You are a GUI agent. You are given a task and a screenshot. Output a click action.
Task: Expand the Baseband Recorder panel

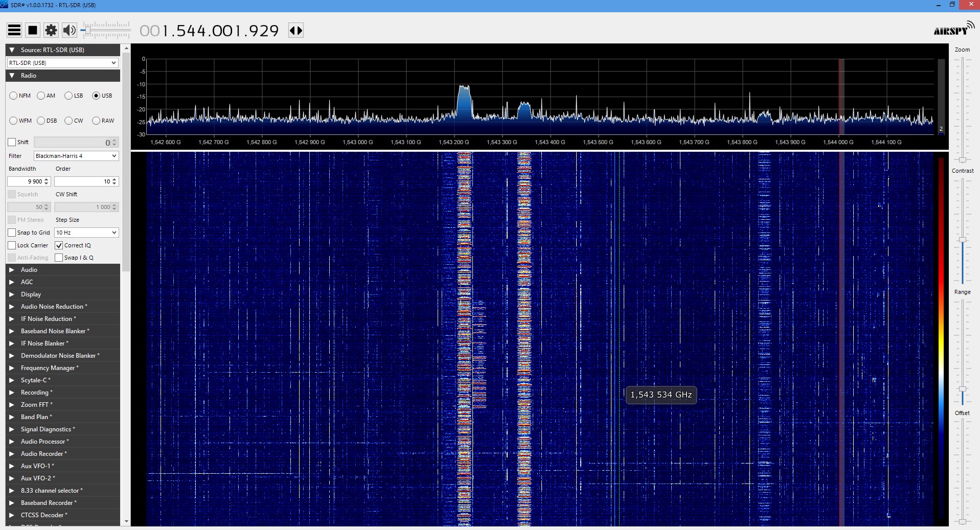[x=63, y=503]
